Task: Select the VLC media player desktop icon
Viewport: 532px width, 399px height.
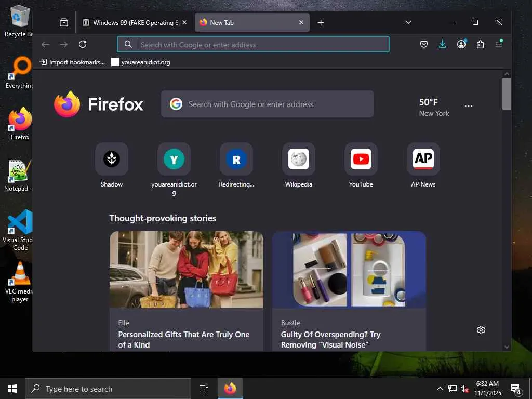Action: click(19, 282)
